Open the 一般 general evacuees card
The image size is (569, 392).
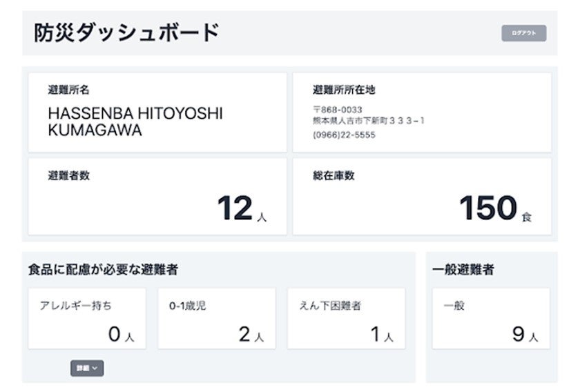490,318
